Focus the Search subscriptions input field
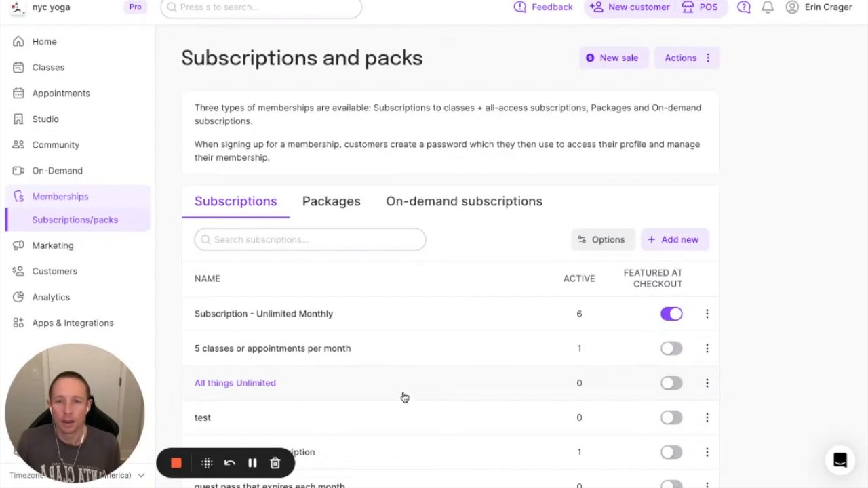Viewport: 868px width, 488px height. [x=310, y=239]
